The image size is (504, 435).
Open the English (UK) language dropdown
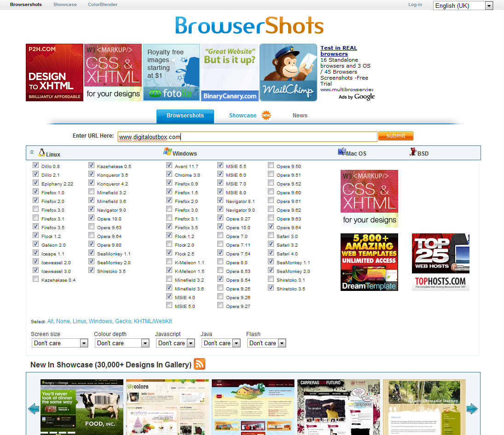(463, 6)
